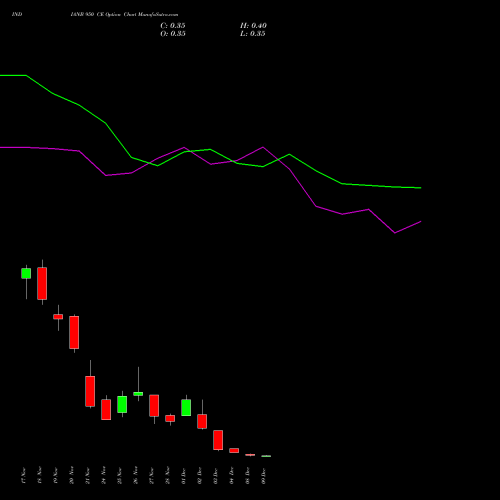Select the '28 Nov' date axis label
Image resolution: width=500 pixels, height=500 pixels.
point(167,476)
